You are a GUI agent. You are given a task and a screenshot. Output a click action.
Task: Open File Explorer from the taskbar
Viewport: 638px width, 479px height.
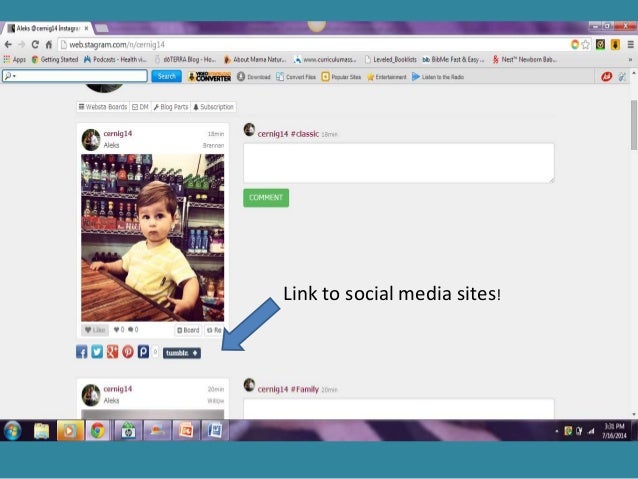tap(41, 431)
